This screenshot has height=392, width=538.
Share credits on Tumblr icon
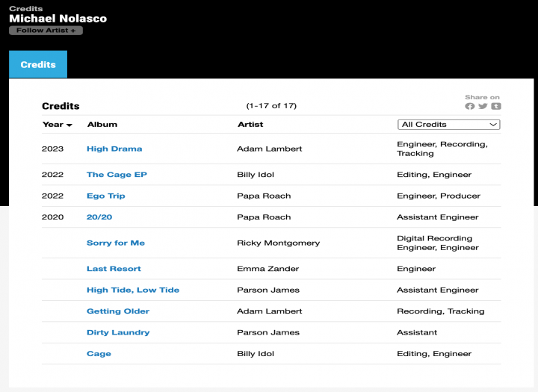(x=496, y=106)
